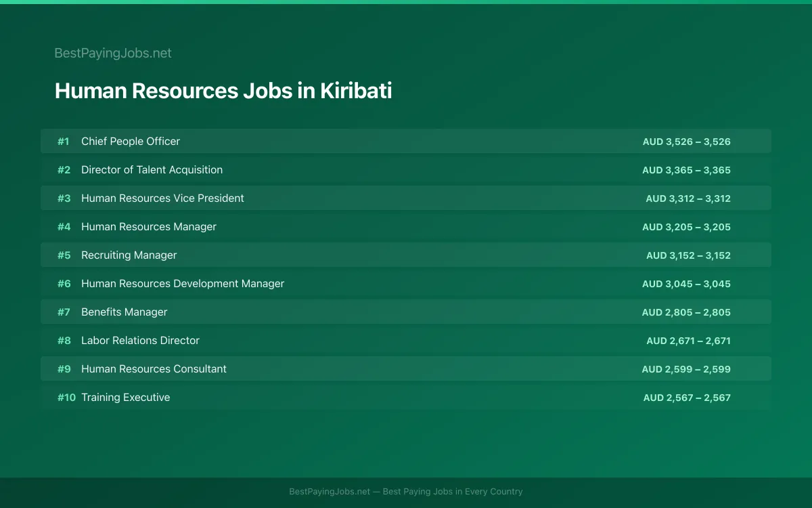This screenshot has height=508, width=812.
Task: Click the #9 rank number
Action: [64, 369]
